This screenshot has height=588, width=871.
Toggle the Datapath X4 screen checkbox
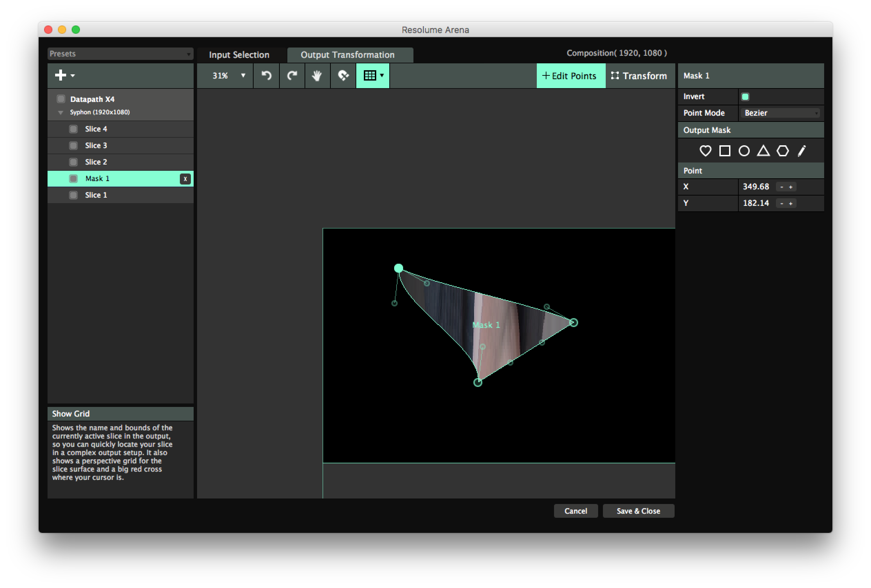click(61, 99)
